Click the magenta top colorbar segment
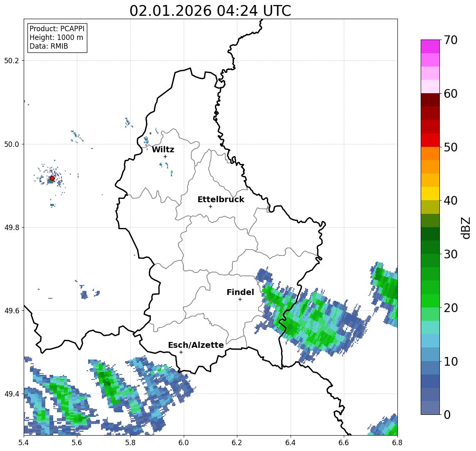Screen dimensions: 476x451 coord(430,47)
